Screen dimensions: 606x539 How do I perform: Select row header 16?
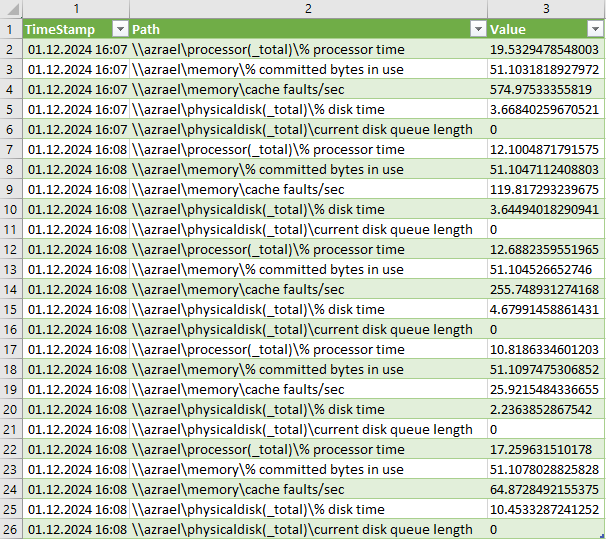(10, 330)
